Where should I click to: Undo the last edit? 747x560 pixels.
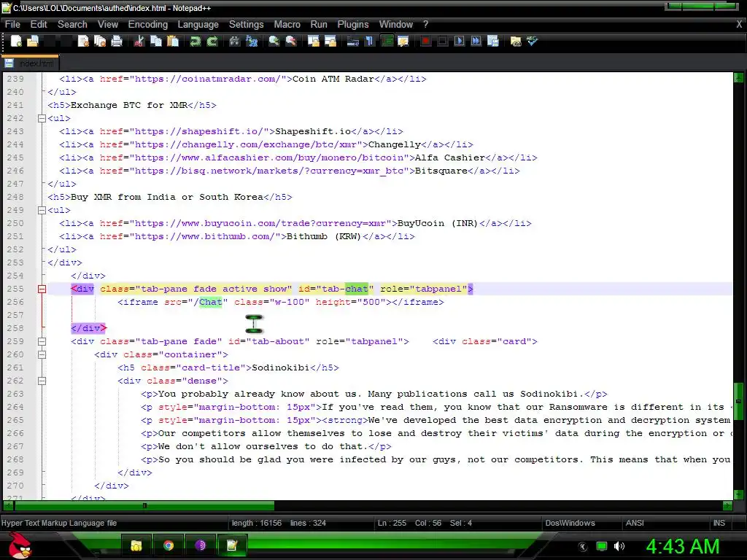pos(196,42)
